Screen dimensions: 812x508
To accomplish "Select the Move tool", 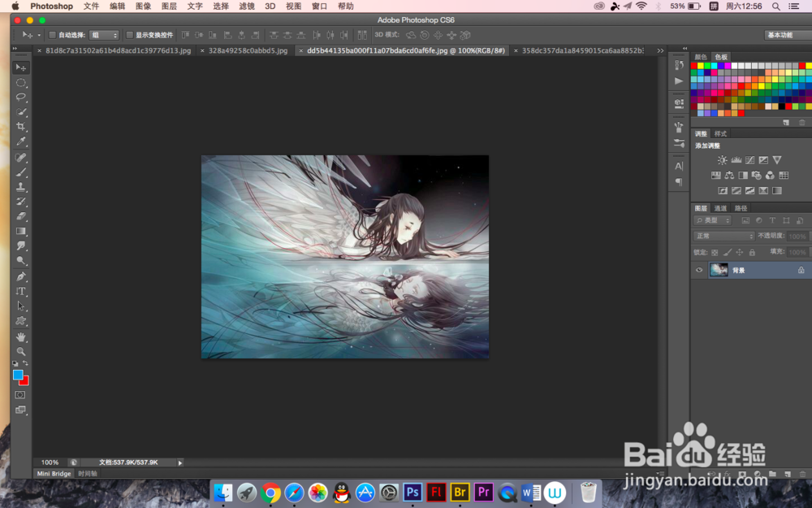I will point(21,67).
